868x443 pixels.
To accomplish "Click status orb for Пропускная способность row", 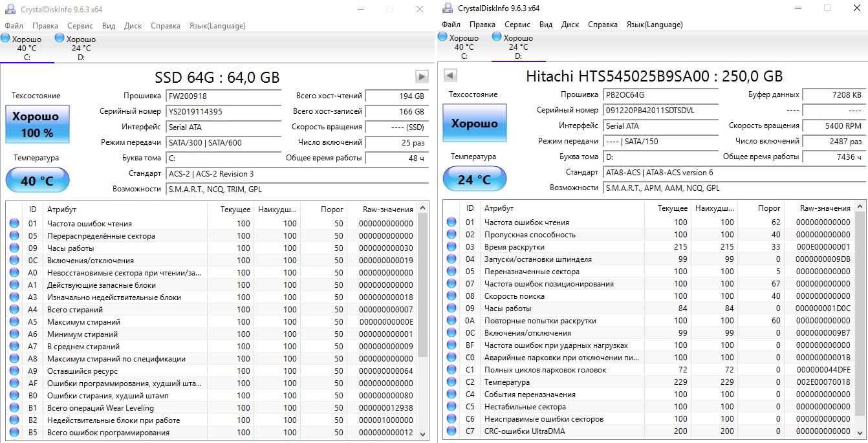I will click(451, 235).
